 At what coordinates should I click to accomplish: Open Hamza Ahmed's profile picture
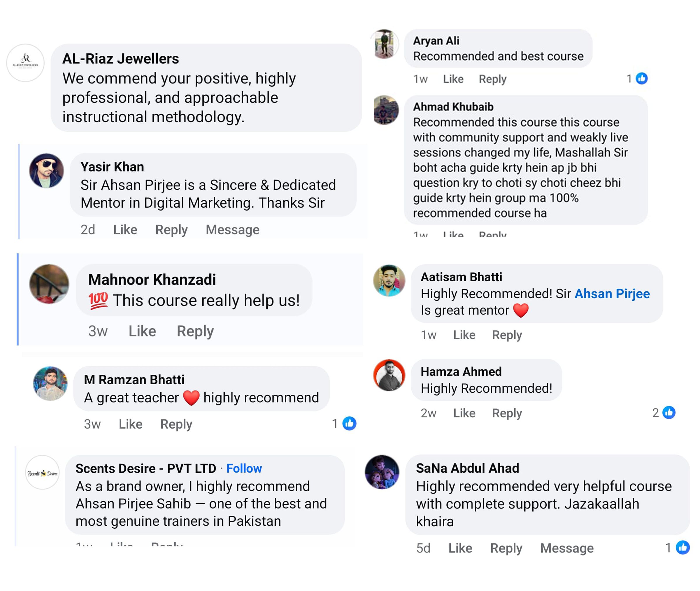click(x=389, y=375)
